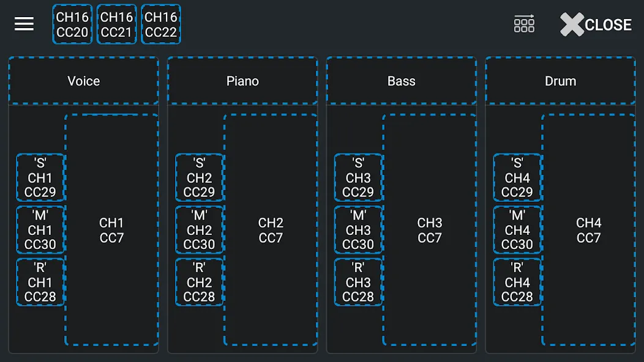
Task: Select the Piano fader CH2 CC7
Action: coord(271,230)
